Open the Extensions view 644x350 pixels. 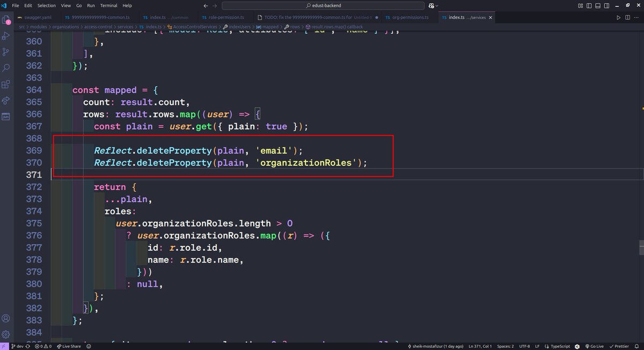pyautogui.click(x=6, y=84)
